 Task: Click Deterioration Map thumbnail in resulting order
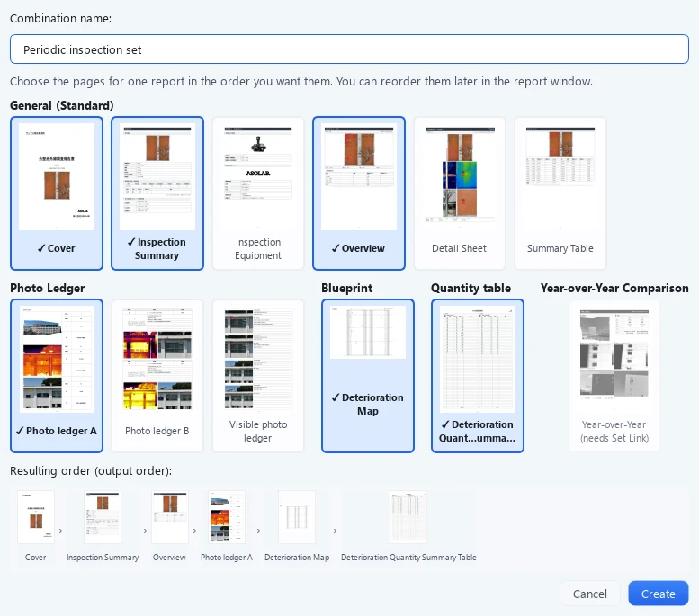tap(297, 517)
